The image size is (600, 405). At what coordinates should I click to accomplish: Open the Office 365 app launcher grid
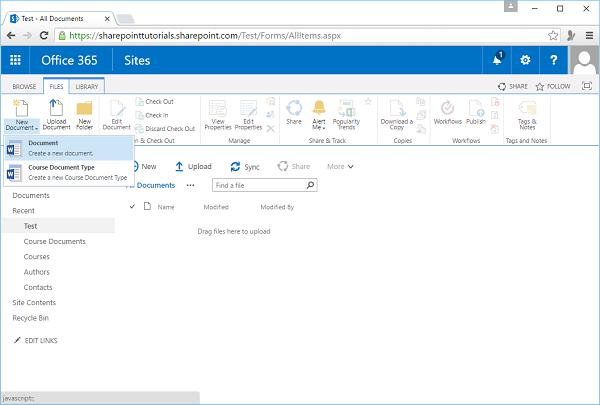[x=15, y=60]
